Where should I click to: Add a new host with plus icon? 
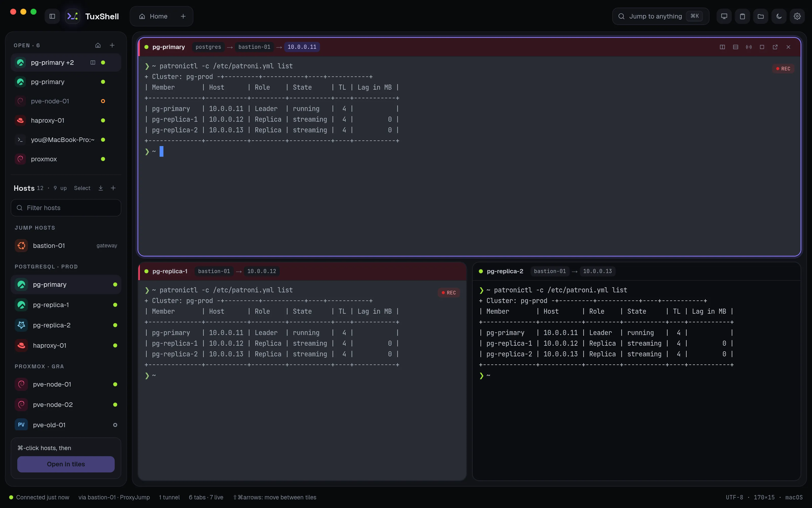tap(113, 188)
